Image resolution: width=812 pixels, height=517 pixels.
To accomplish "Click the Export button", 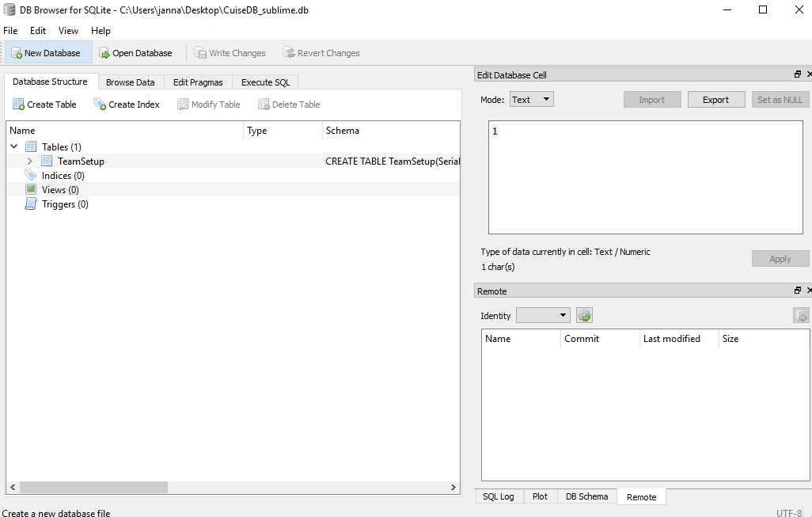I will click(x=716, y=100).
